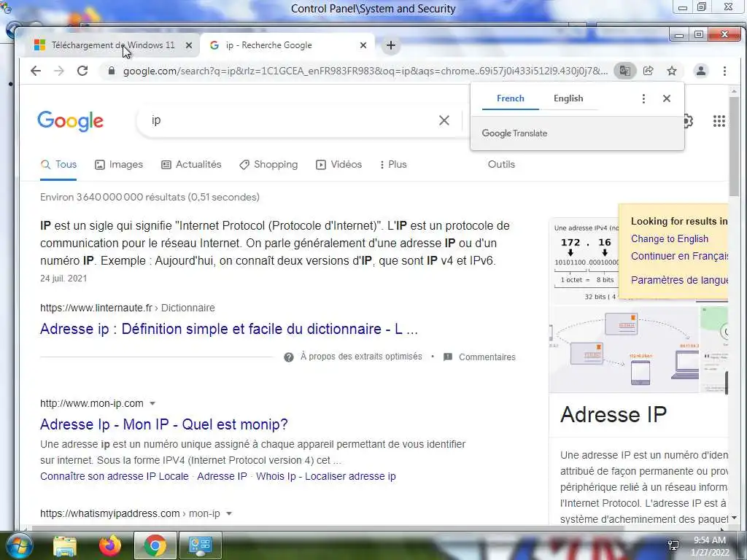Click the question mark icon beside À propos

point(289,357)
